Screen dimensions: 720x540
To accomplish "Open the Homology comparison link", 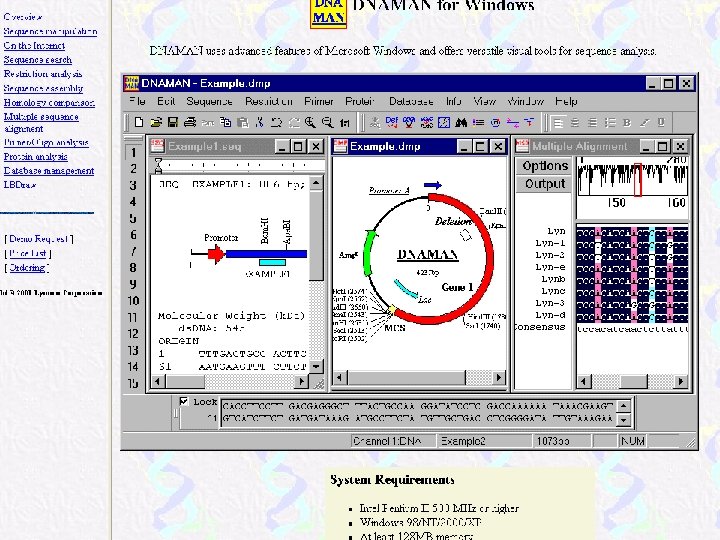I will click(x=49, y=102).
